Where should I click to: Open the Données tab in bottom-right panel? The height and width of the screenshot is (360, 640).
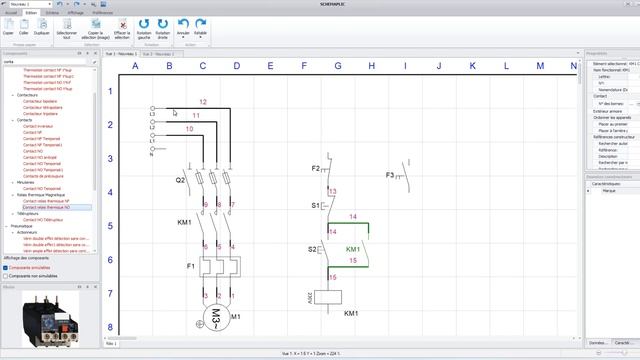[598, 343]
